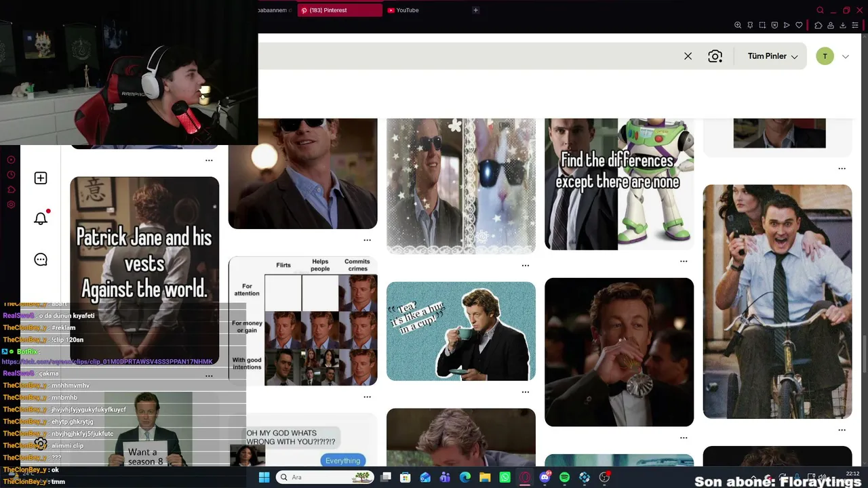868x488 pixels.
Task: Open more options under the tea cup pin
Action: [525, 392]
